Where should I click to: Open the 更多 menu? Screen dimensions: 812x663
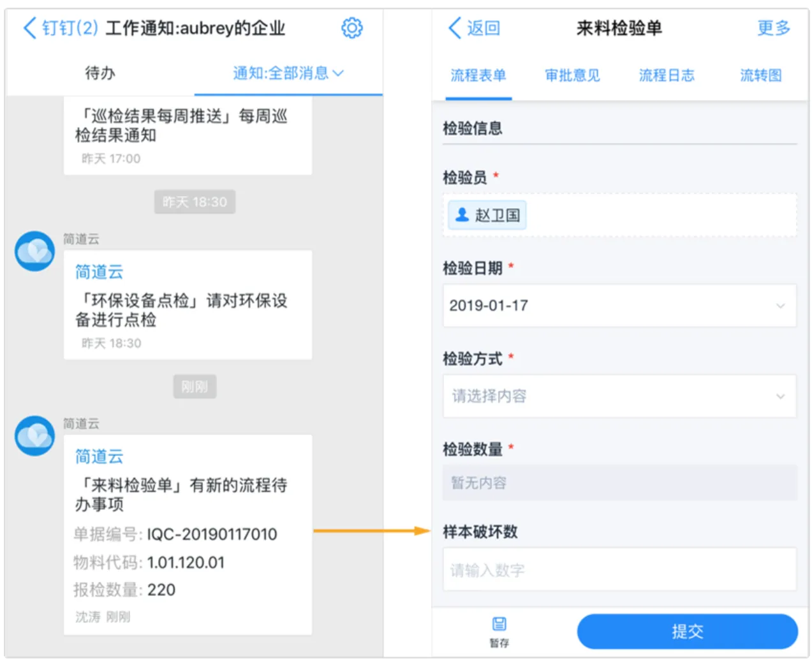click(774, 28)
